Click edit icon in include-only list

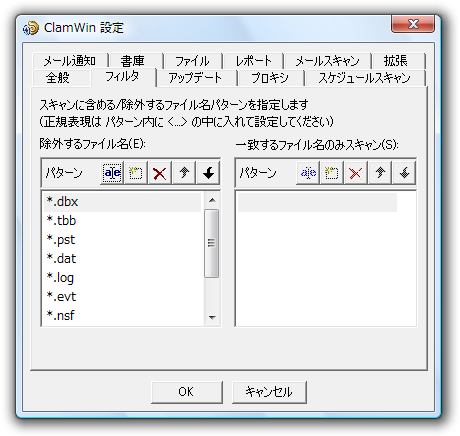pos(308,173)
